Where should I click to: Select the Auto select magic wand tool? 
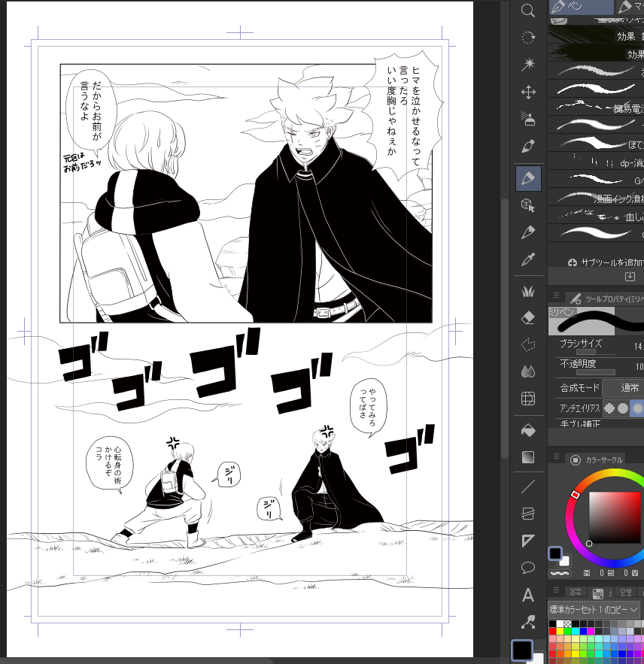point(528,65)
